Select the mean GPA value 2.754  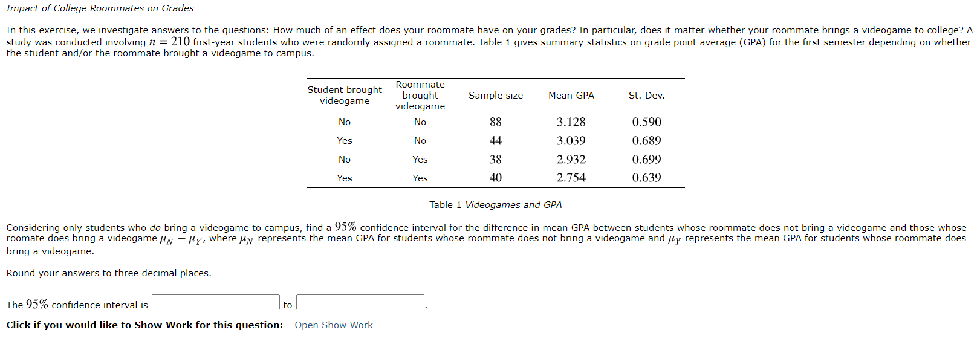point(571,178)
